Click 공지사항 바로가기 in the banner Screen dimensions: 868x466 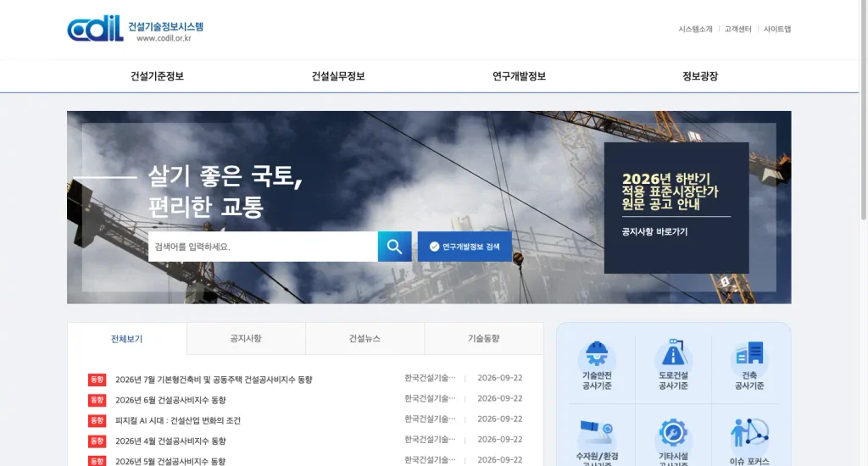pos(654,232)
